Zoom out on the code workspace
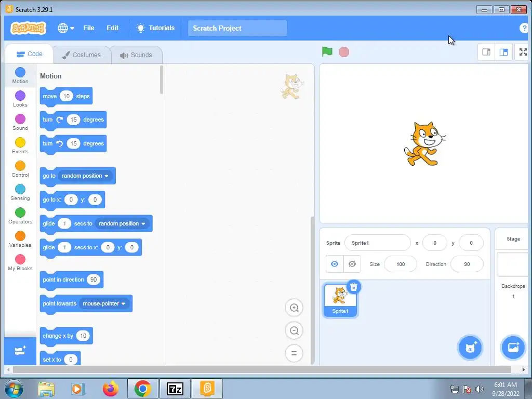This screenshot has width=532, height=399. pyautogui.click(x=294, y=330)
